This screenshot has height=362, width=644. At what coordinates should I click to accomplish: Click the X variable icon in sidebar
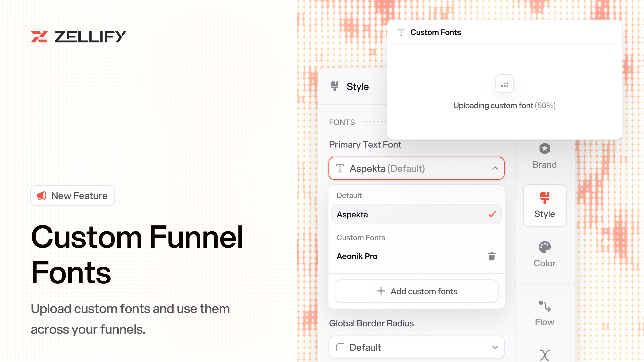[x=545, y=355]
